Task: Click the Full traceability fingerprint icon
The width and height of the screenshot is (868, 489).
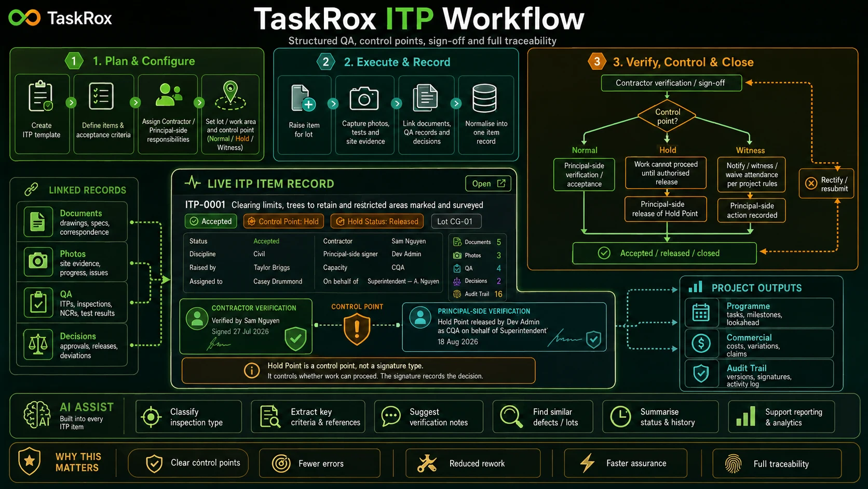Action: click(x=733, y=464)
